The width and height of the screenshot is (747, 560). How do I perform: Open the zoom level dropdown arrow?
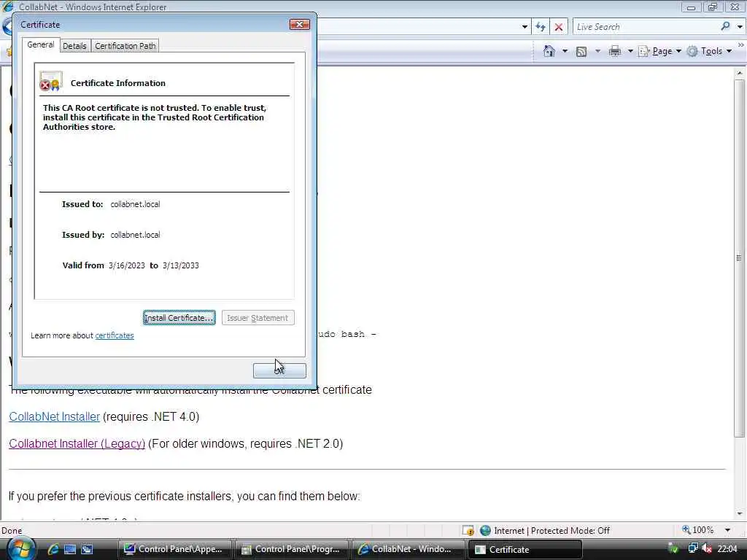(727, 530)
